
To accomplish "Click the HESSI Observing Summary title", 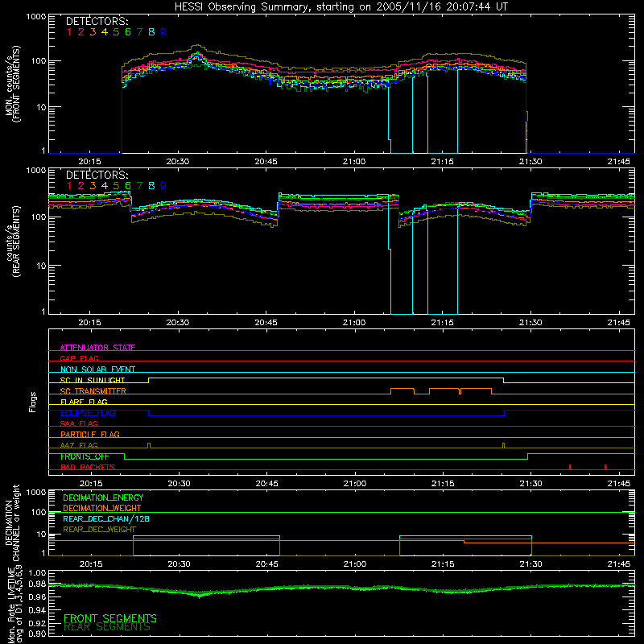I will coord(341,7).
